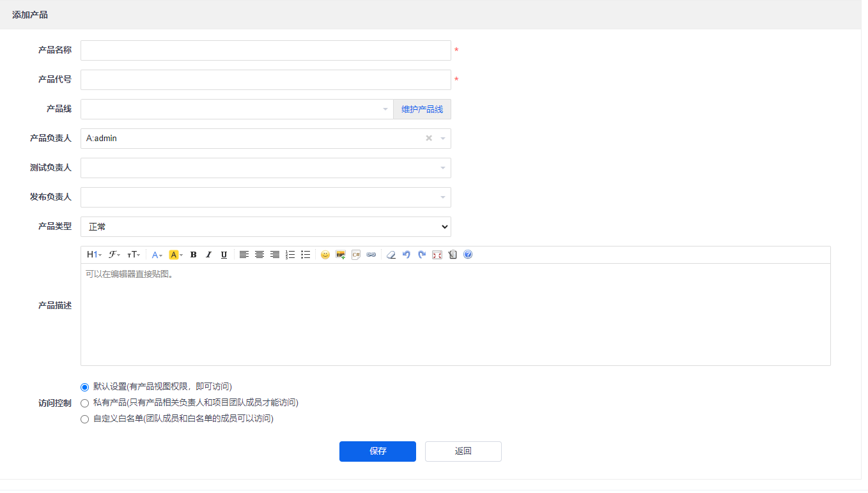Open the yellow text highlight color picker
Image resolution: width=868 pixels, height=493 pixels.
click(x=176, y=255)
